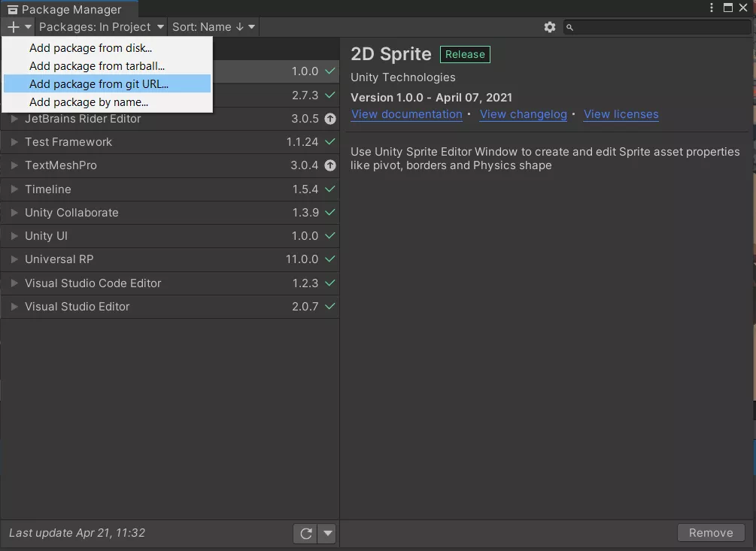Click the green checkmark beside Timeline
This screenshot has width=756, height=551.
pos(329,189)
